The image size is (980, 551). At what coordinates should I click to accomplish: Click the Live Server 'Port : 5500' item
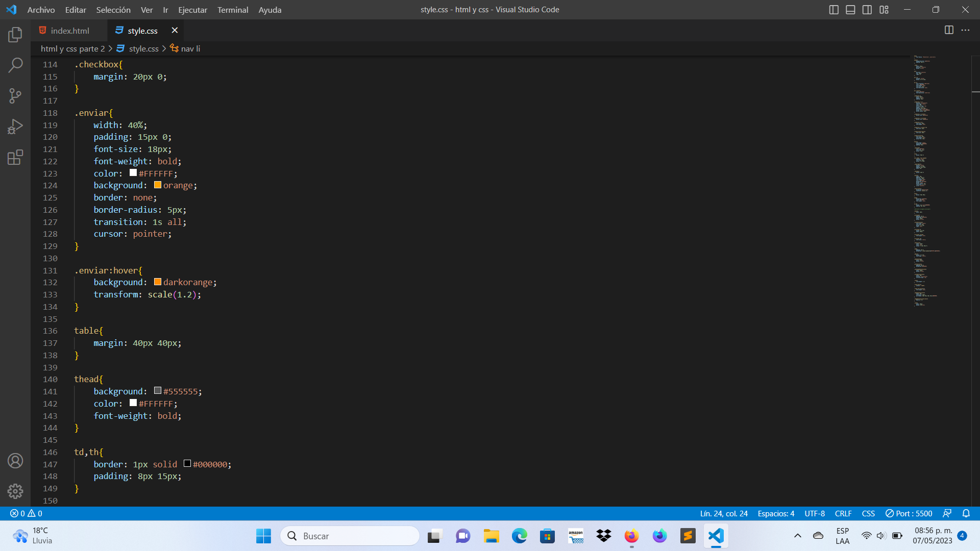point(909,513)
